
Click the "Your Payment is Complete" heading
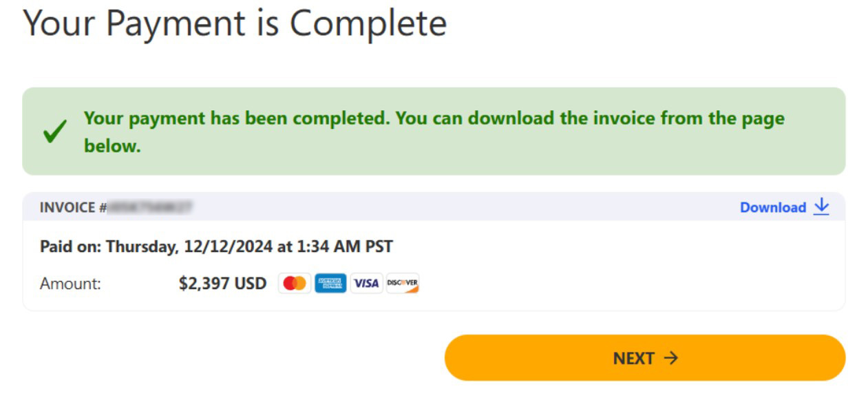coord(235,23)
